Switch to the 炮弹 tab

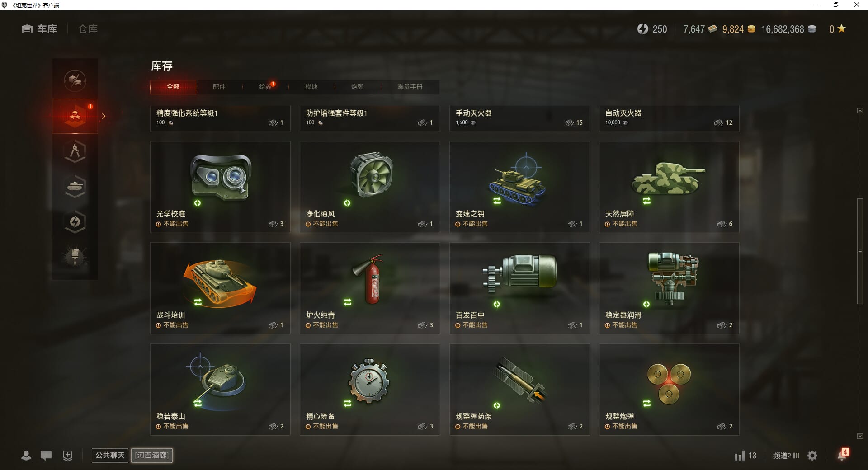(x=358, y=87)
